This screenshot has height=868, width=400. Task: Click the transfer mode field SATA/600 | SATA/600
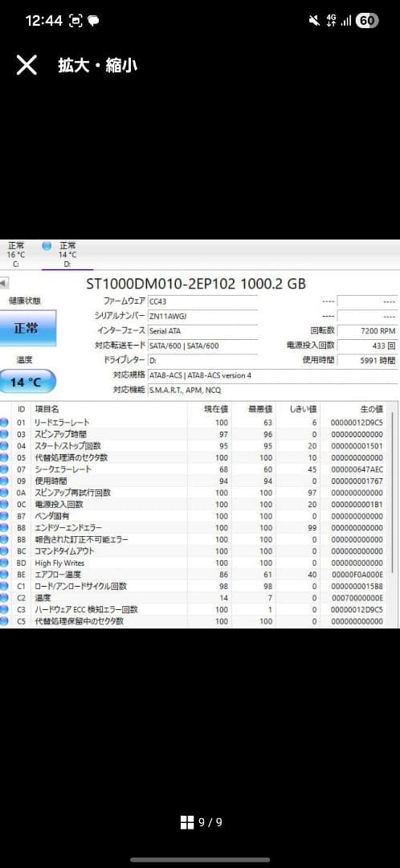click(x=202, y=346)
